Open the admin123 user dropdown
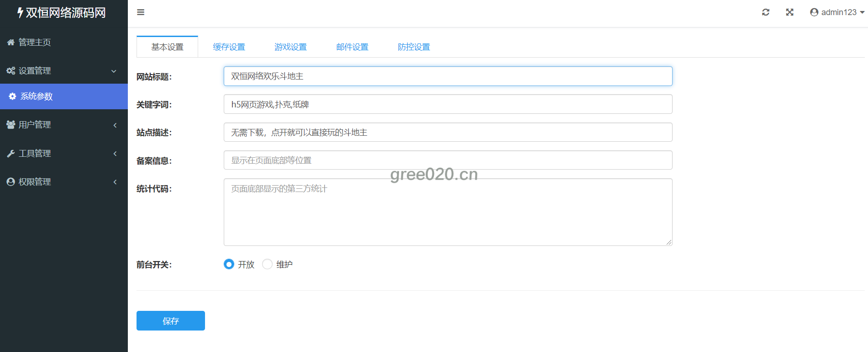868x352 pixels. coord(837,12)
